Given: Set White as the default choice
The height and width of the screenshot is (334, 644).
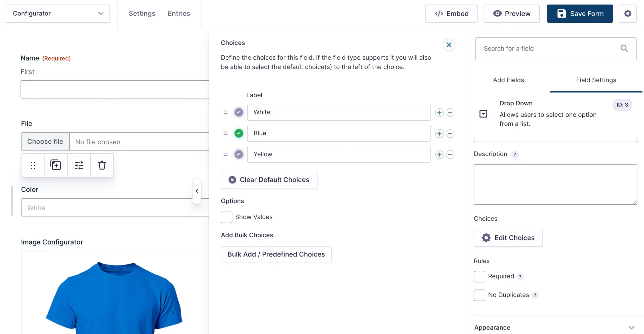Looking at the screenshot, I should (238, 112).
